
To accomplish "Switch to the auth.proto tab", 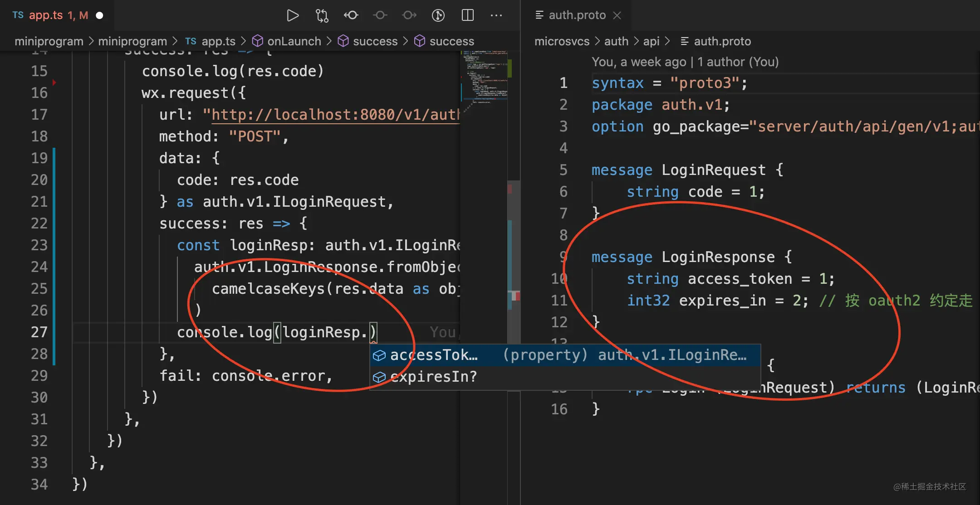I will pyautogui.click(x=577, y=15).
